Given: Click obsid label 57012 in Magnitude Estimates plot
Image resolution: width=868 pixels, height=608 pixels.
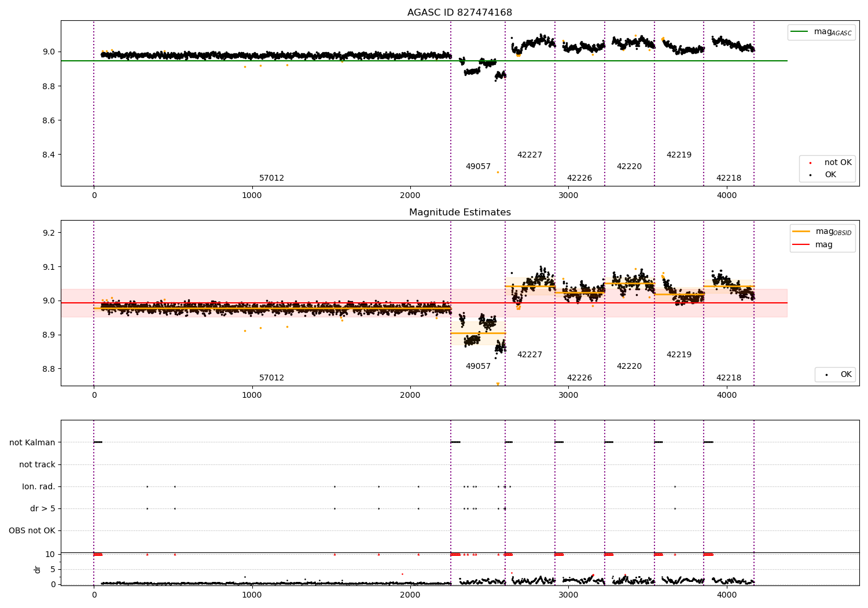Looking at the screenshot, I should (271, 378).
